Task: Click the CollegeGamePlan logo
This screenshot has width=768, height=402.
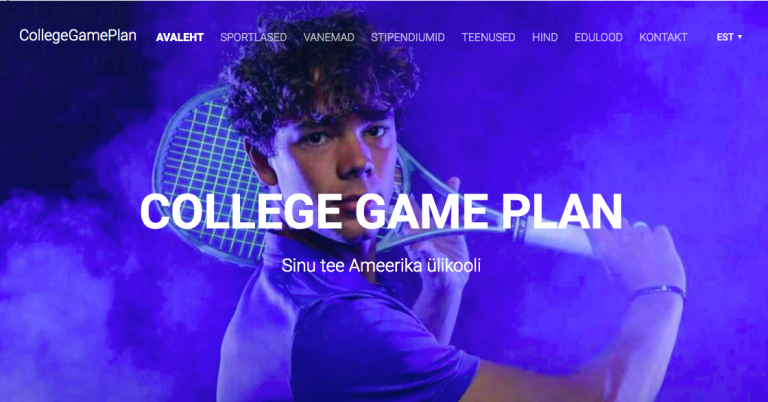Action: pyautogui.click(x=78, y=36)
